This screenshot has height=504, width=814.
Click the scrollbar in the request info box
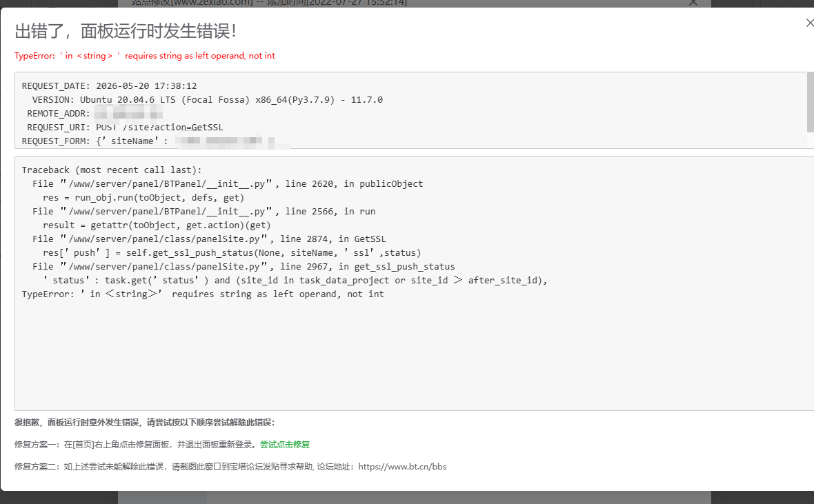pyautogui.click(x=811, y=102)
